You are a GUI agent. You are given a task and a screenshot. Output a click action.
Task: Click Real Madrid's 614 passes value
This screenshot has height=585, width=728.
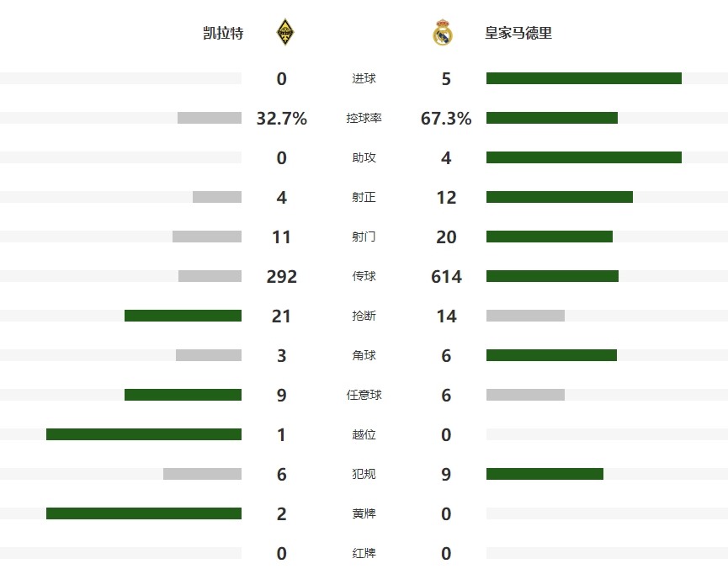point(446,277)
